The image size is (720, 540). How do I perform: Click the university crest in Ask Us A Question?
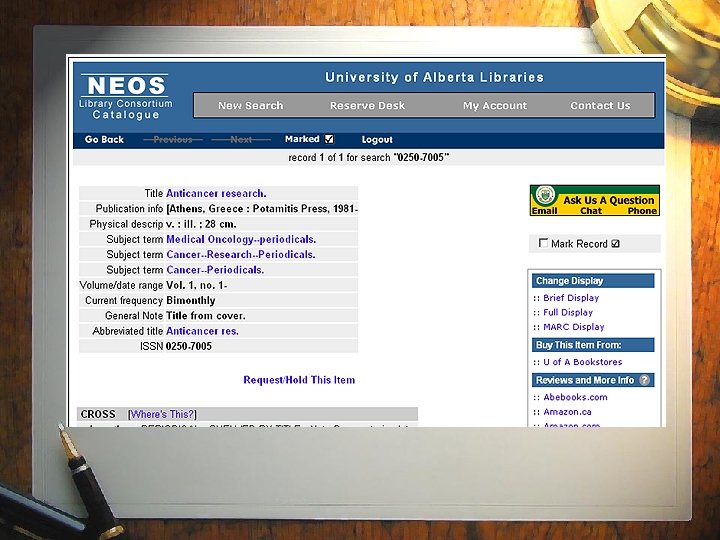pos(545,195)
